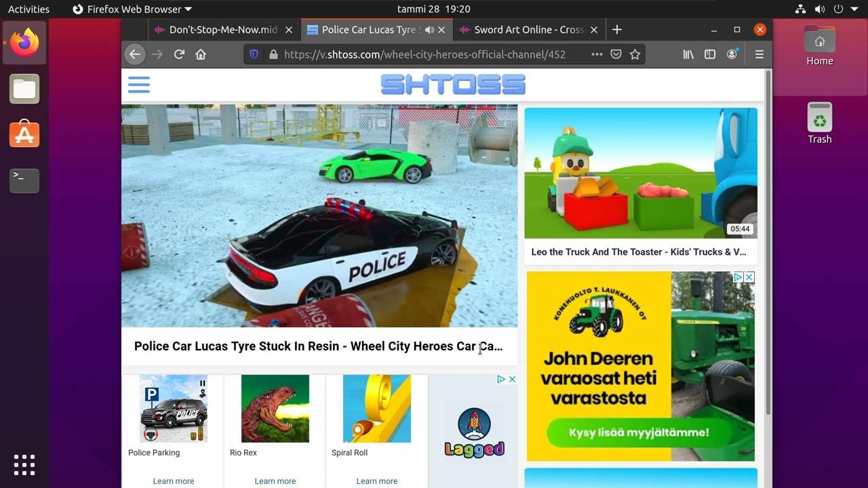Expand the Firefox Web Browser app menu
868x488 pixels.
(x=132, y=9)
